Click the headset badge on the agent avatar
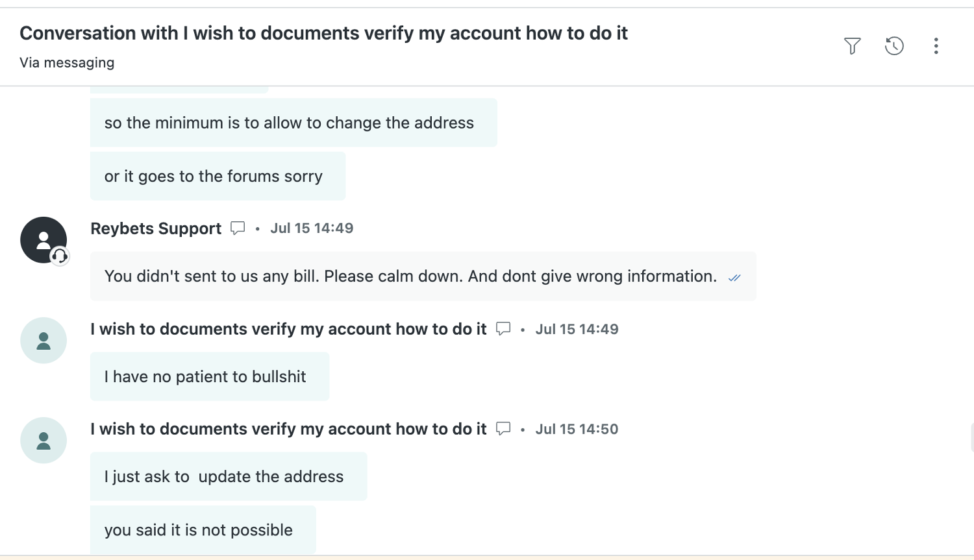974x560 pixels. 60,256
